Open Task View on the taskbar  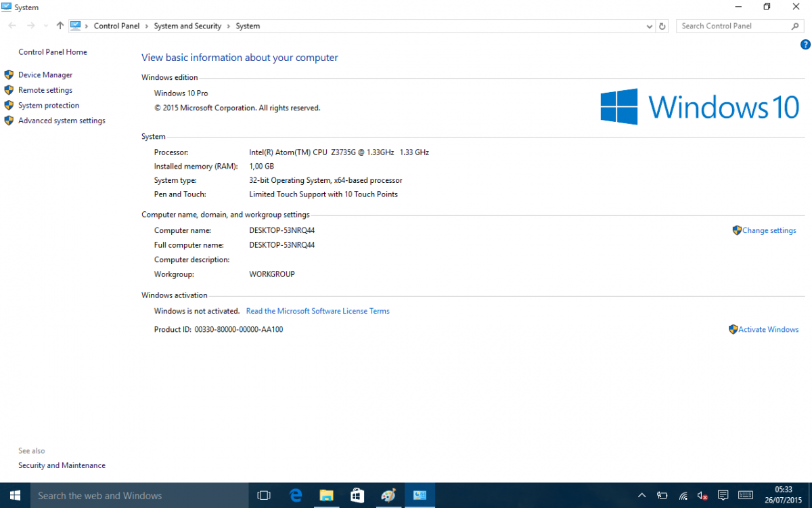pyautogui.click(x=264, y=495)
